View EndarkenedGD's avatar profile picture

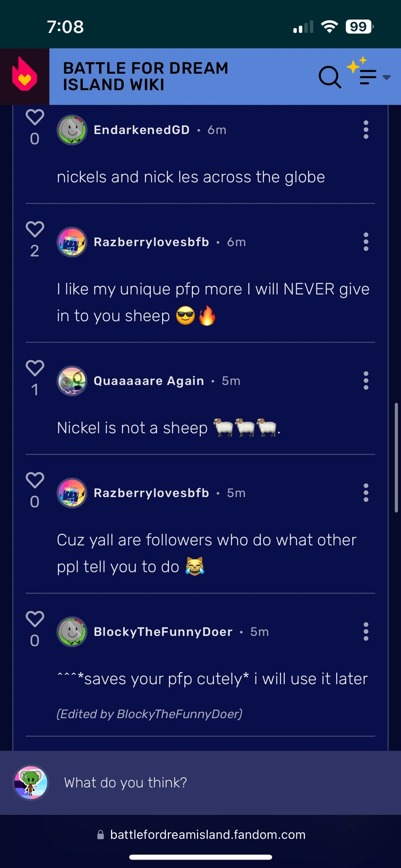coord(72,130)
